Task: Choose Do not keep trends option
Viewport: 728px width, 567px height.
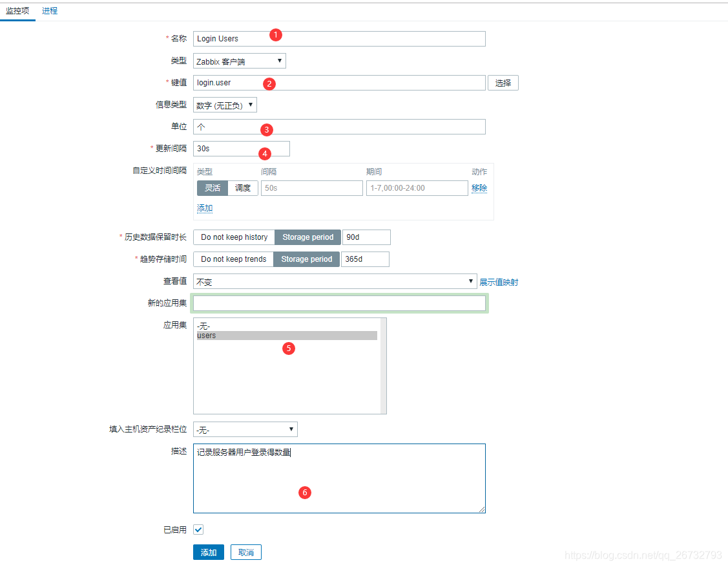Action: [234, 259]
